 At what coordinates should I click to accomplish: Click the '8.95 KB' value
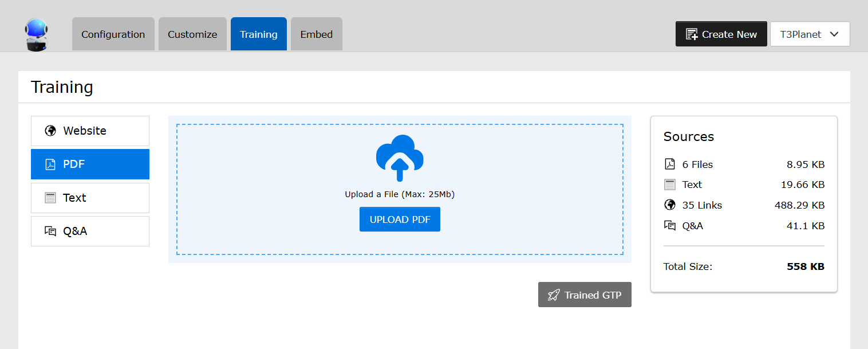click(x=806, y=164)
